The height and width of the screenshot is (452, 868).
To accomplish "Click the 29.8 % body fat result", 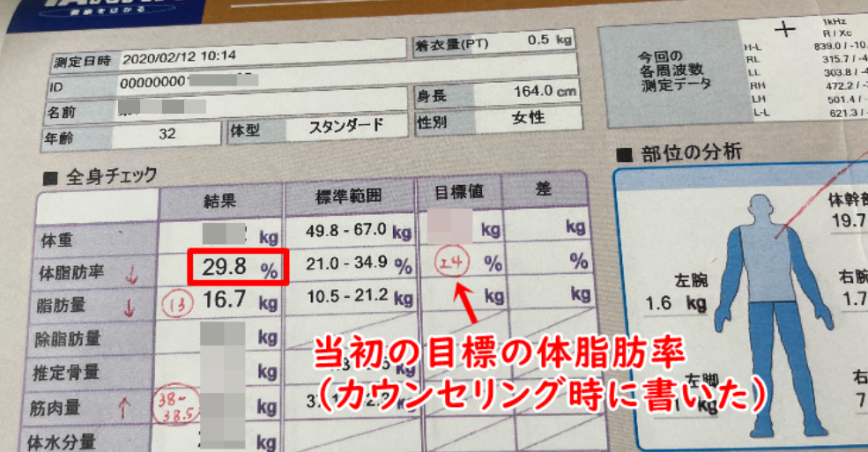I will 239,267.
